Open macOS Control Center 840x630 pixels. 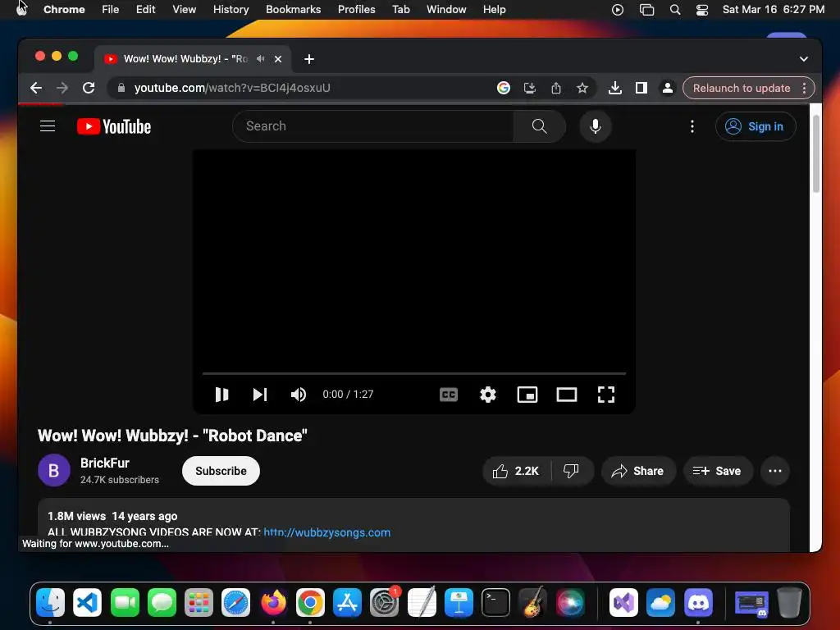[702, 10]
